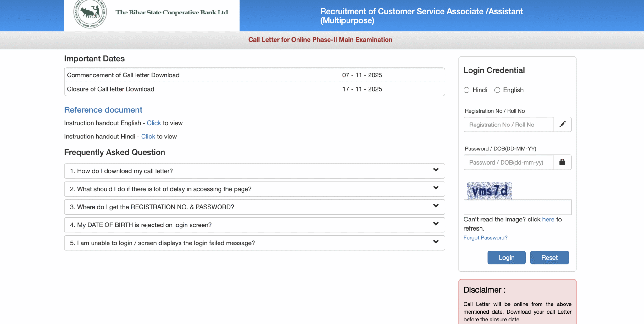Click the pencil icon beside Registration No field
The height and width of the screenshot is (324, 644).
(x=563, y=124)
